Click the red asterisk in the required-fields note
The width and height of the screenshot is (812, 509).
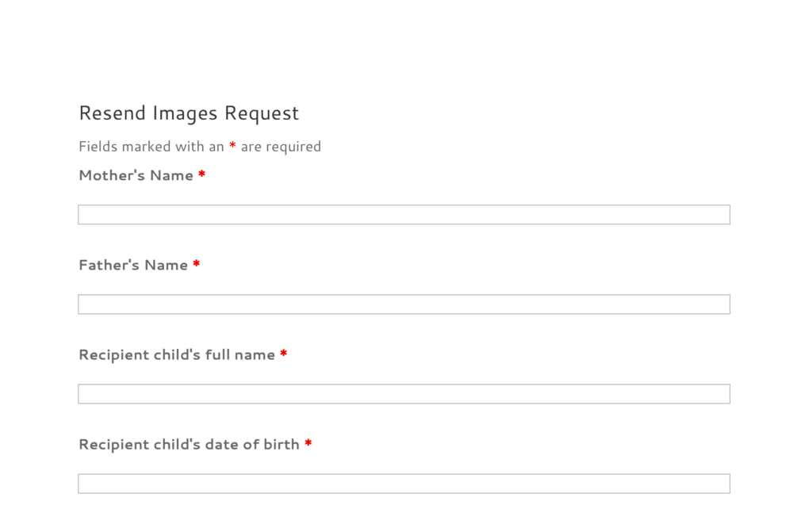click(232, 146)
